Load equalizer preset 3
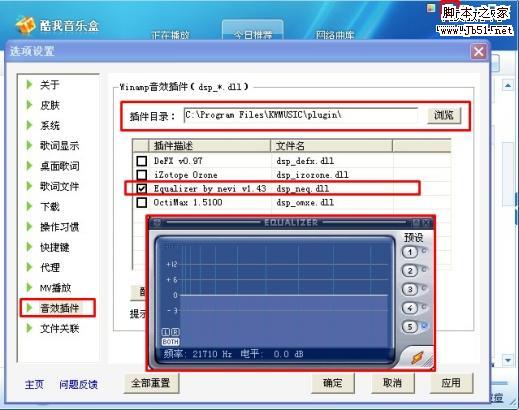The image size is (519, 410). click(x=410, y=289)
